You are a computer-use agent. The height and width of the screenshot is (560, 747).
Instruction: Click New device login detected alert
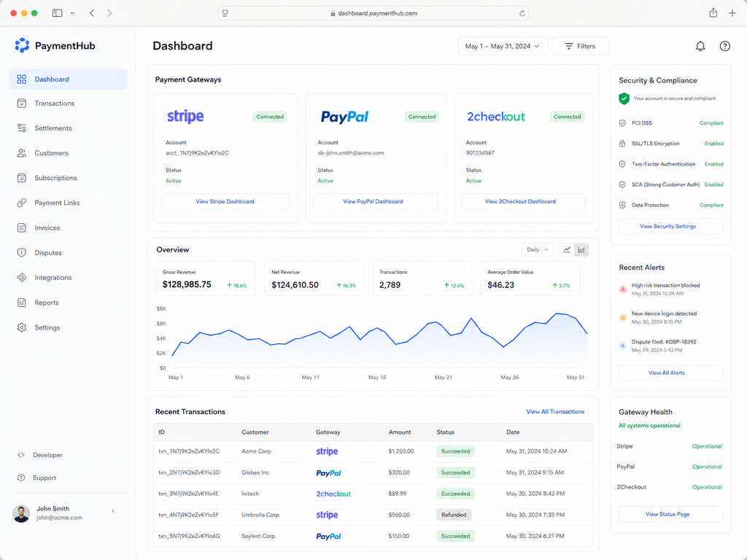664,318
